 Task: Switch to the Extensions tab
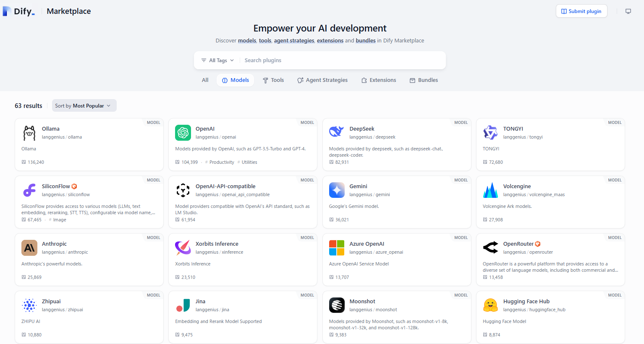pyautogui.click(x=379, y=80)
